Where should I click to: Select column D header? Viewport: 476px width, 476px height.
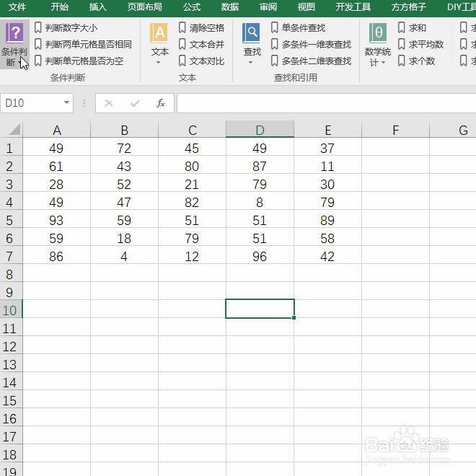pyautogui.click(x=260, y=130)
